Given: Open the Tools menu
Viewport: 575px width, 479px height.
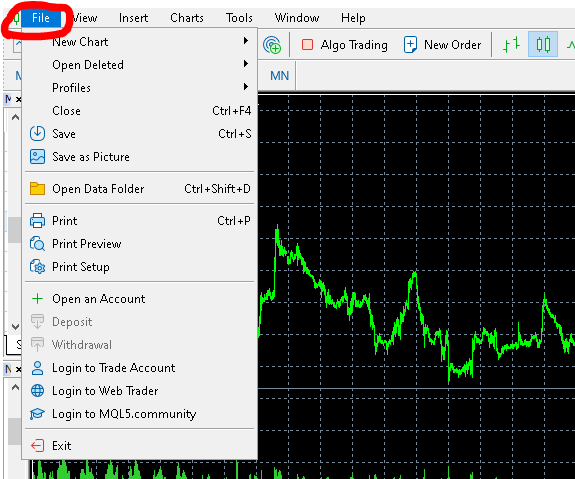Looking at the screenshot, I should coord(239,18).
